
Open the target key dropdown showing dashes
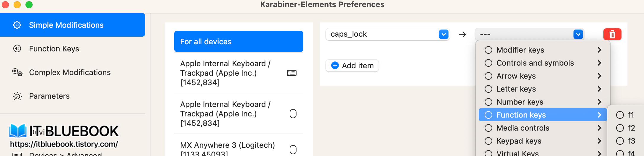pos(578,34)
